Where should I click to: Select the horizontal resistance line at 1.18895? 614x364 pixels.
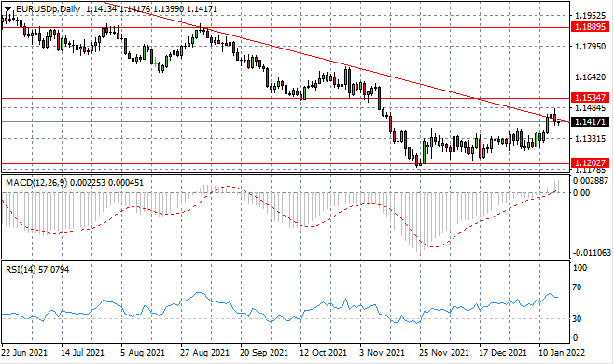click(x=286, y=28)
